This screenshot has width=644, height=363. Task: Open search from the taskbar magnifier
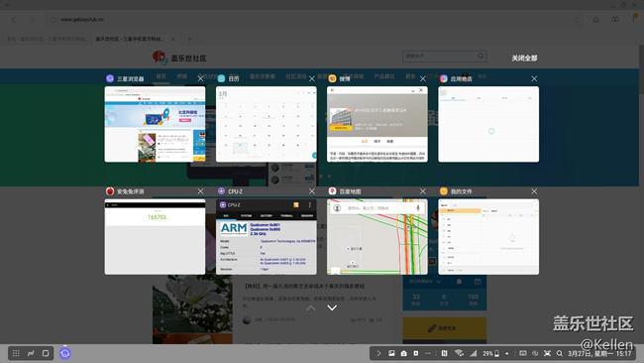(x=560, y=353)
